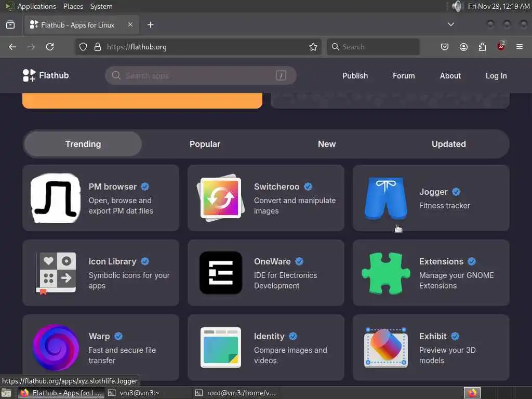
Task: Click the tracking protection shield icon
Action: coord(83,47)
